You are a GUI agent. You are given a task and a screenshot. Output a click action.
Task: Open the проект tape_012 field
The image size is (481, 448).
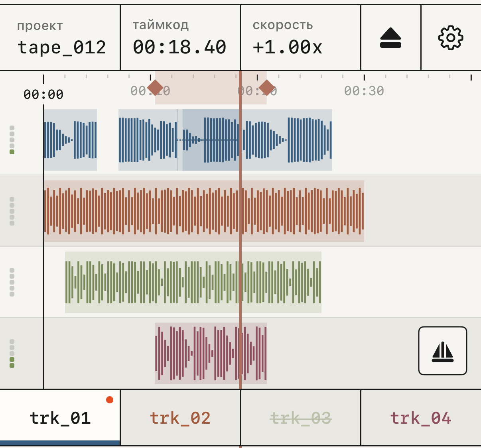tap(60, 38)
